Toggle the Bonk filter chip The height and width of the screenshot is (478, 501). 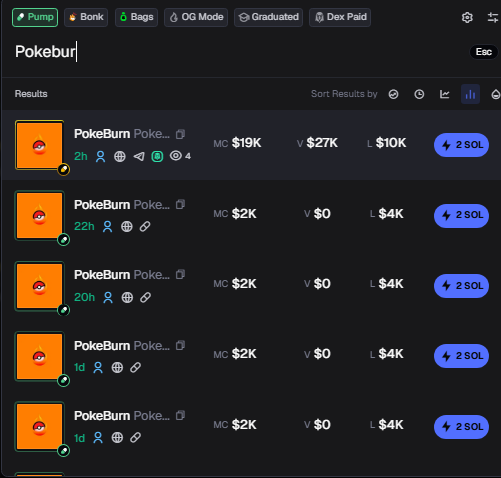pos(86,17)
